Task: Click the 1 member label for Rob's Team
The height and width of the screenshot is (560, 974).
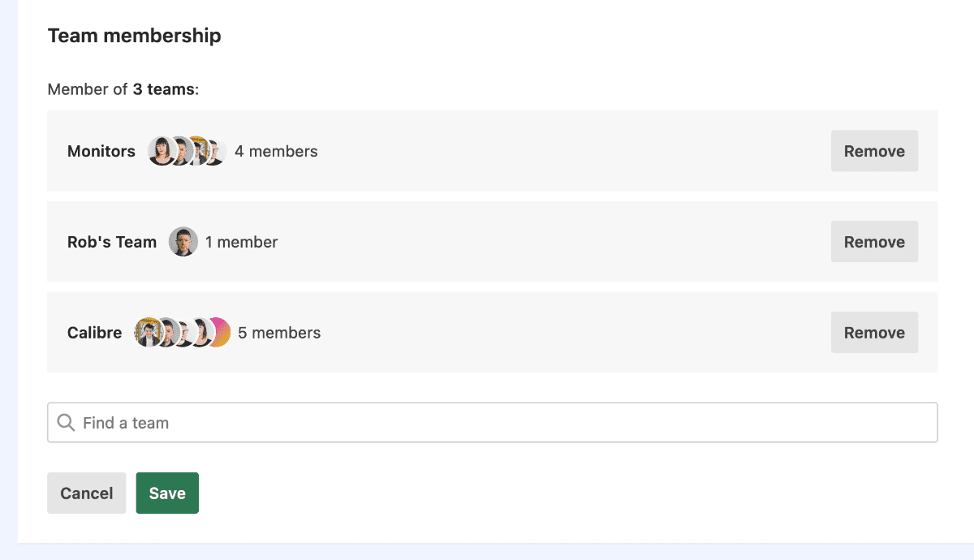Action: click(x=241, y=241)
